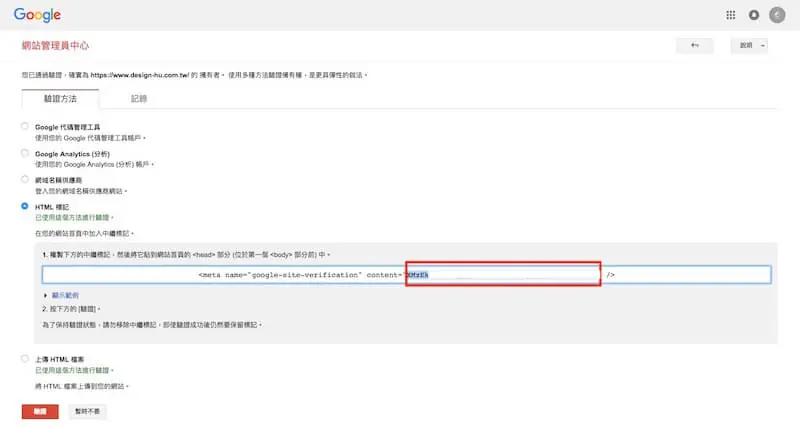
Task: Switch to the 驗證方法 tab
Action: click(x=60, y=98)
